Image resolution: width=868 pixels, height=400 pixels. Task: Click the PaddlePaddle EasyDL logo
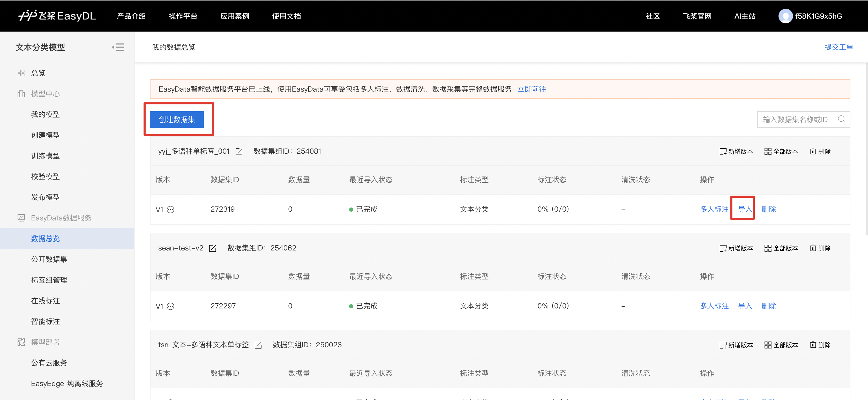click(x=57, y=16)
